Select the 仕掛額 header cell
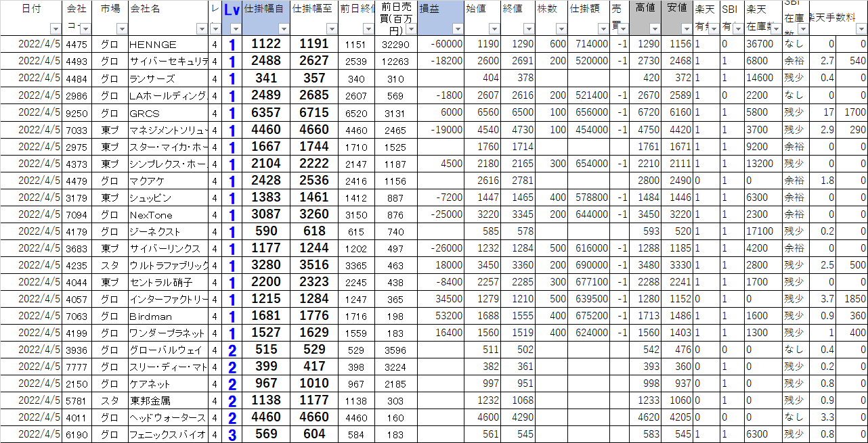The height and width of the screenshot is (443, 868). [x=589, y=18]
